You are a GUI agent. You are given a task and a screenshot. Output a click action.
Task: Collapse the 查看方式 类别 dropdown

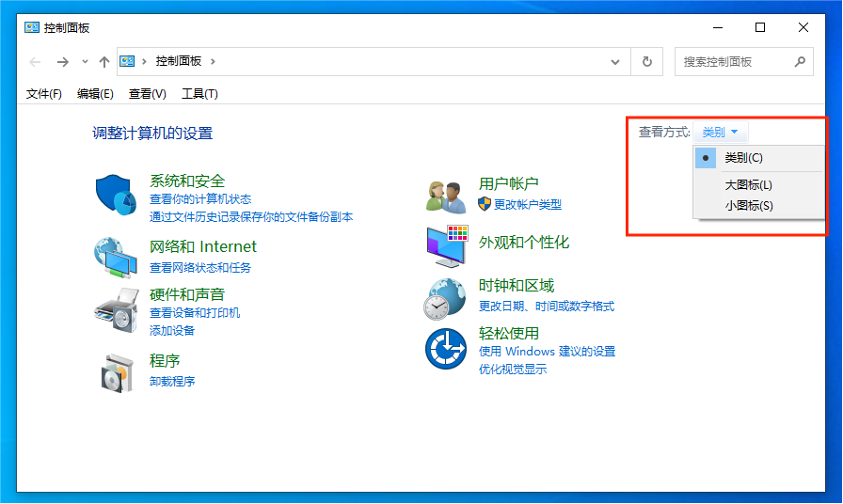pyautogui.click(x=721, y=133)
